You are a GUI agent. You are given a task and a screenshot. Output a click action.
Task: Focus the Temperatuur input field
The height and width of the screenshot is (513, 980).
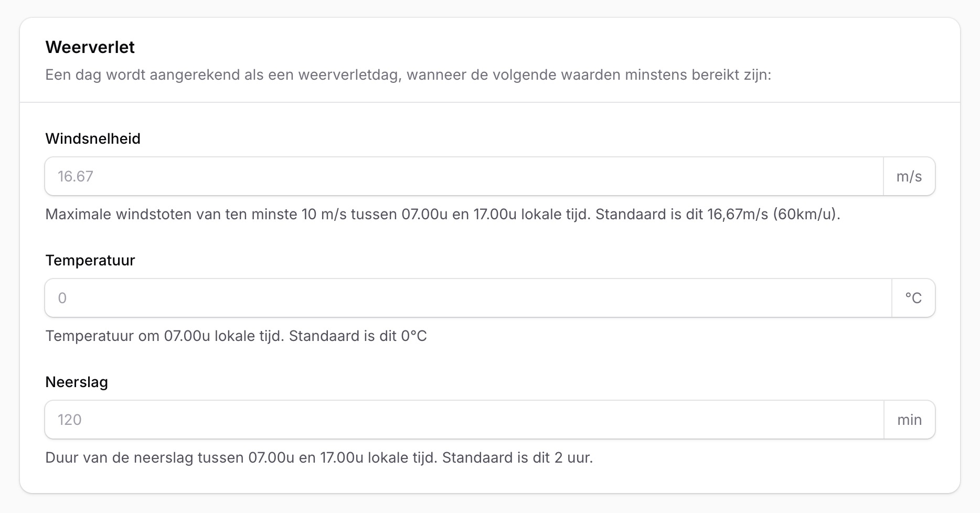pos(468,298)
